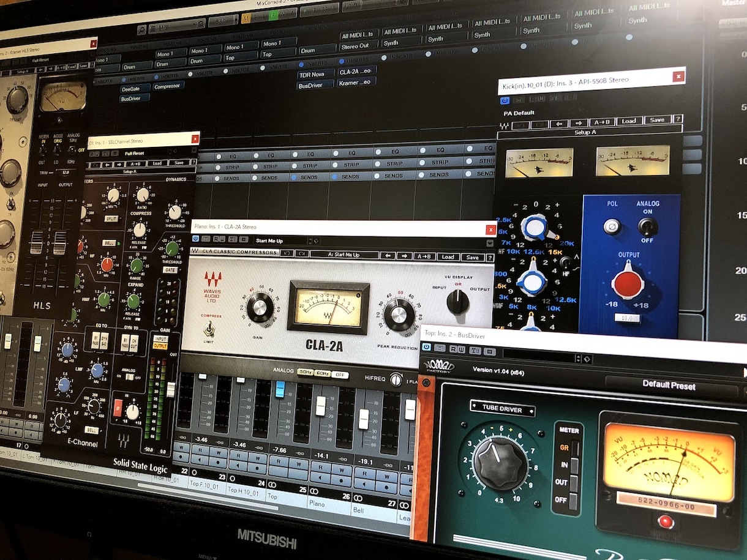Toggle the BusDriver plugin power button
The height and width of the screenshot is (560, 747).
point(427,347)
